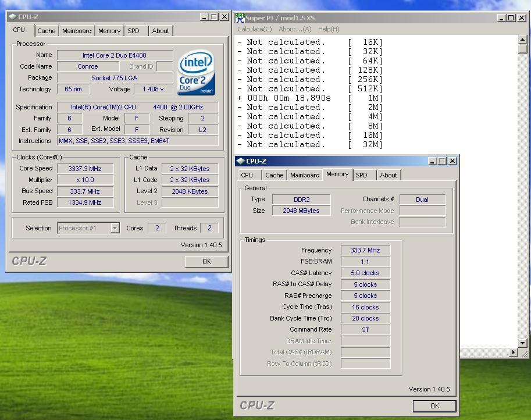Click the Super PI title bar icon
This screenshot has width=531, height=420.
click(240, 17)
